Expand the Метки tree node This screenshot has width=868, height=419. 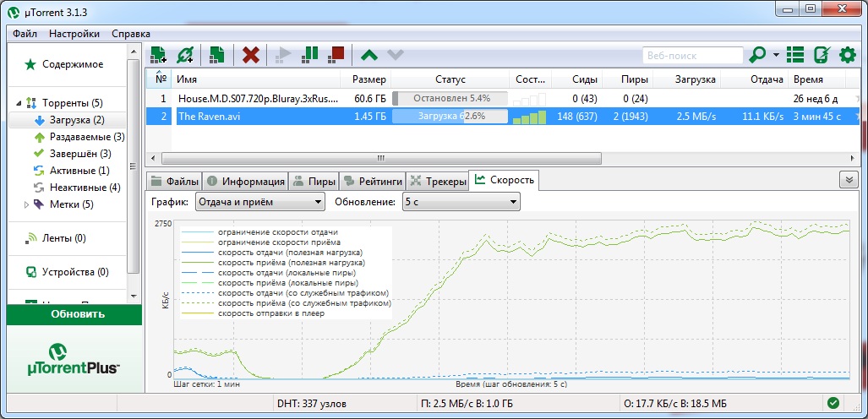click(x=26, y=204)
